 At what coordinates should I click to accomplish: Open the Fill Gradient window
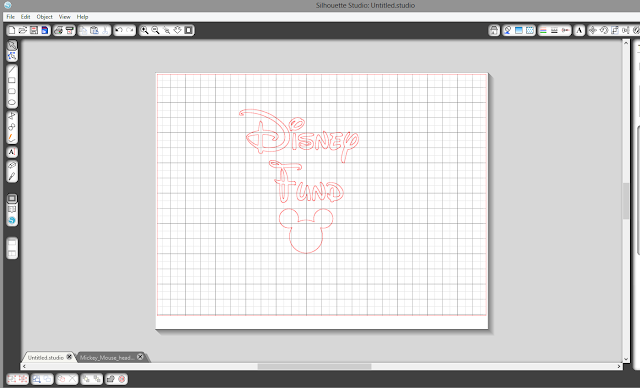(519, 30)
